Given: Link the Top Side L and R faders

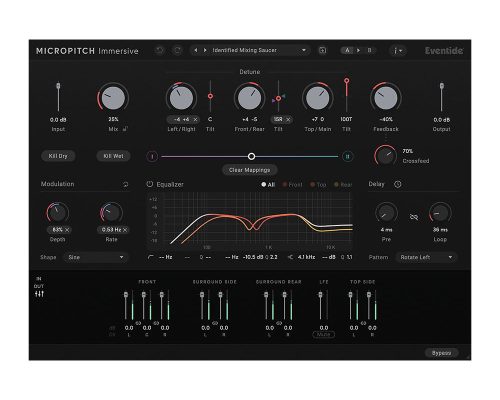Looking at the screenshot, I should pos(363,323).
